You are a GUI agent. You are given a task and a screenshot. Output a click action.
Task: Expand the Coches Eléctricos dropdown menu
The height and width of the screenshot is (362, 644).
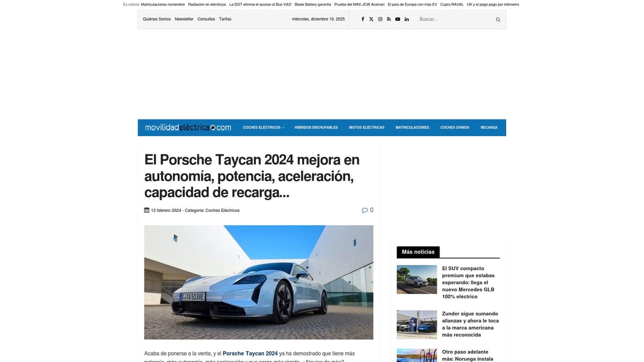coord(263,128)
